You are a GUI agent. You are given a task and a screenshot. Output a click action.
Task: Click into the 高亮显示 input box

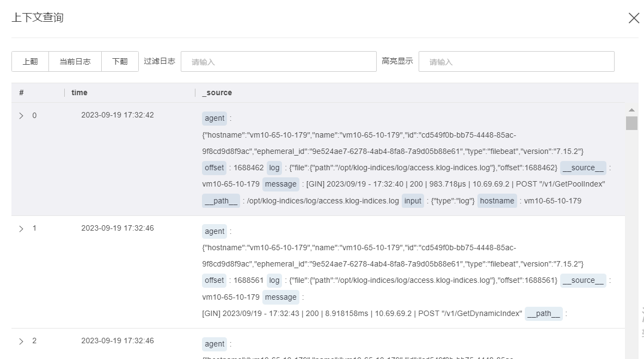(516, 61)
